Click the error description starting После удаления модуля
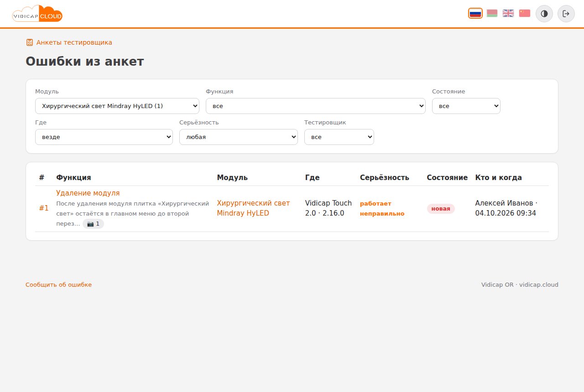 (132, 213)
